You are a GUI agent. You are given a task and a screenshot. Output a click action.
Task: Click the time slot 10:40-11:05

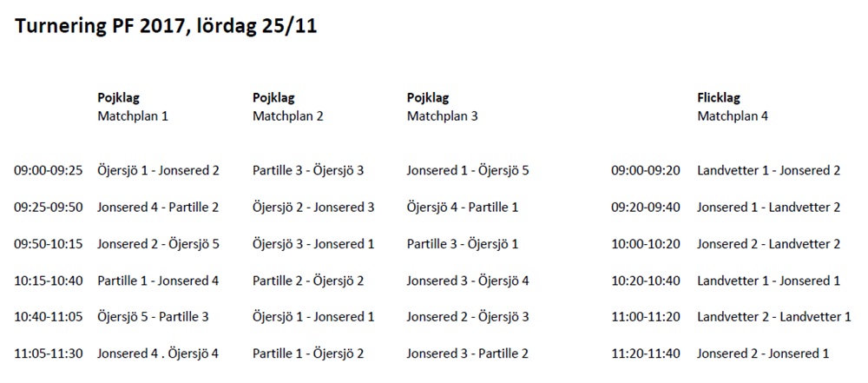(48, 317)
